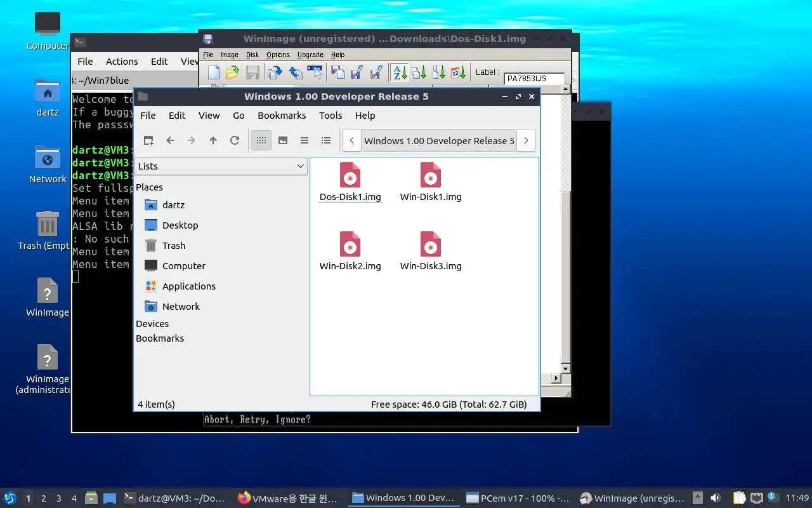Viewport: 812px width, 508px height.
Task: Click volume speaker icon in tray
Action: 715,498
